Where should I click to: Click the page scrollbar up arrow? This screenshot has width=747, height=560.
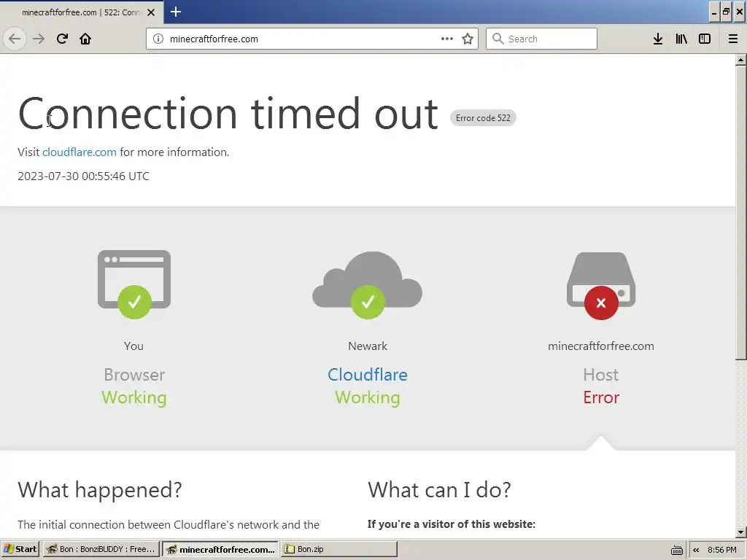point(741,60)
